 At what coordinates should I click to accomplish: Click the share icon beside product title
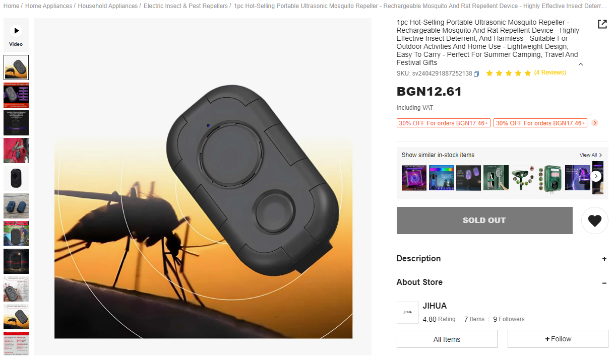coord(602,24)
